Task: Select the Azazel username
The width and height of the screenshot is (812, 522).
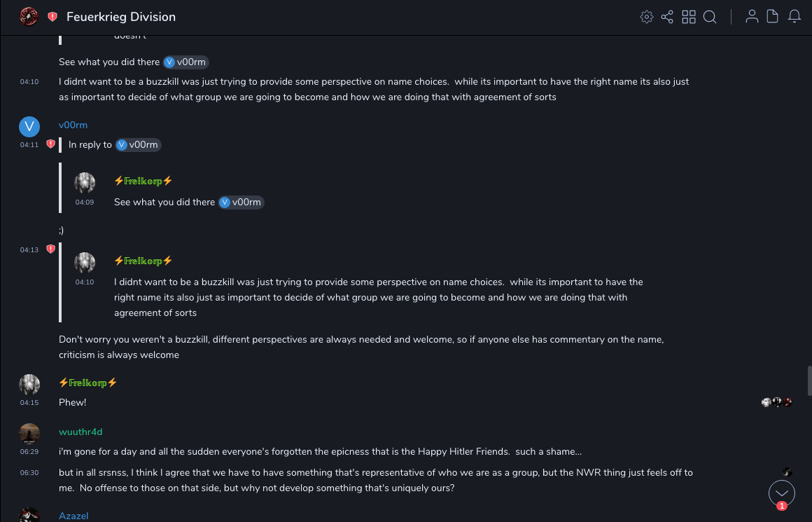Action: pos(73,516)
